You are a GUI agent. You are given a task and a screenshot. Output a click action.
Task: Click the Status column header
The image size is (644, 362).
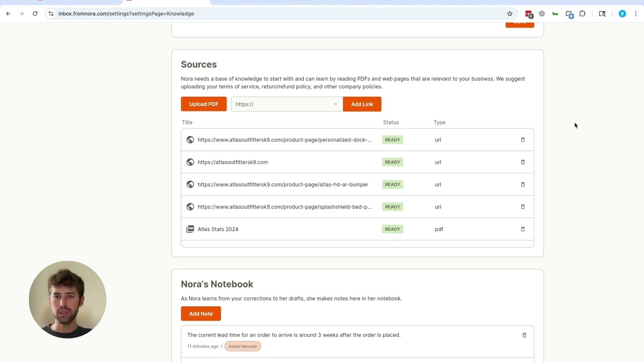391,122
